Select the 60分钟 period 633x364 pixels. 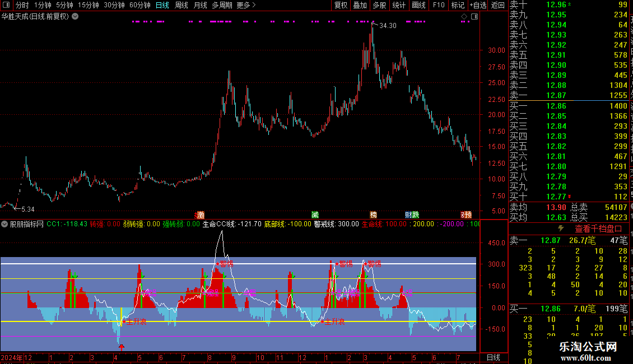tap(139, 5)
